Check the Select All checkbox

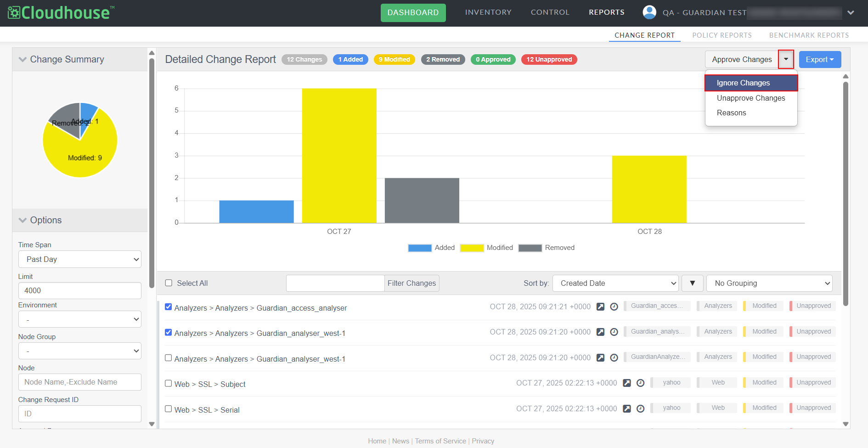[x=169, y=283]
